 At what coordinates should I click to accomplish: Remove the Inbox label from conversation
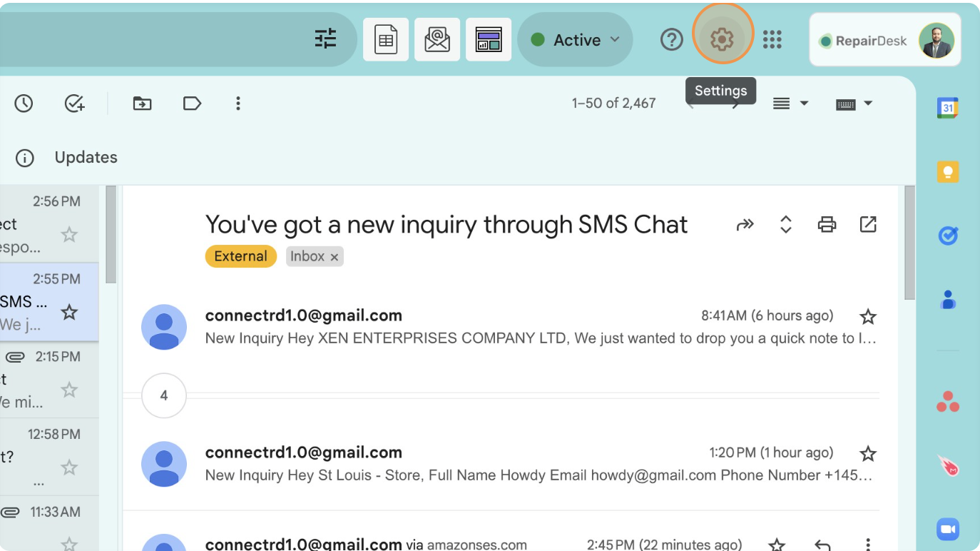pyautogui.click(x=334, y=257)
